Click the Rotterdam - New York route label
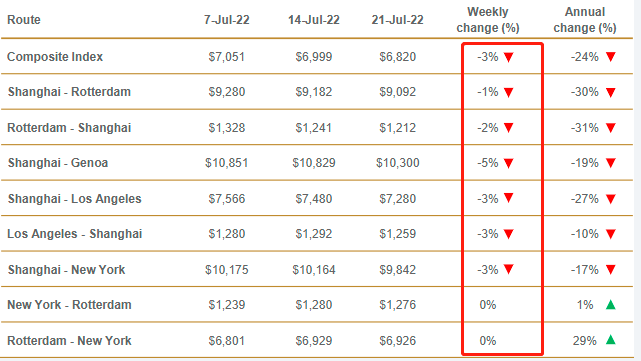 point(69,341)
